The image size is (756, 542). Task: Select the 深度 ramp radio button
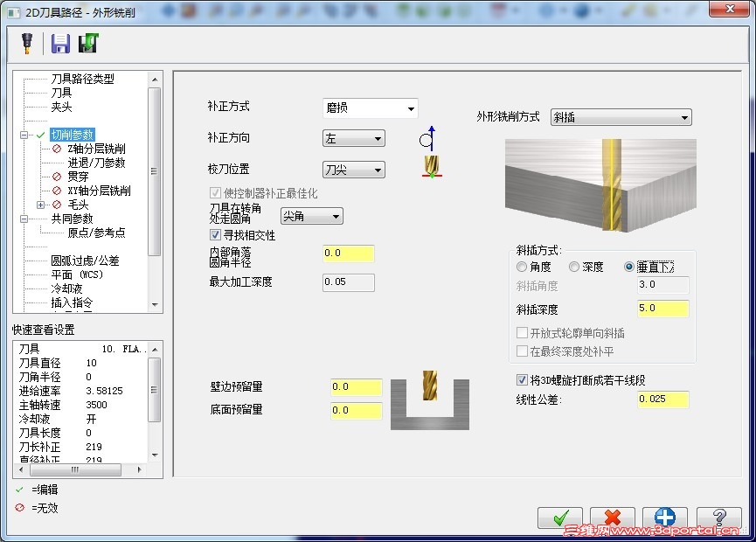573,267
